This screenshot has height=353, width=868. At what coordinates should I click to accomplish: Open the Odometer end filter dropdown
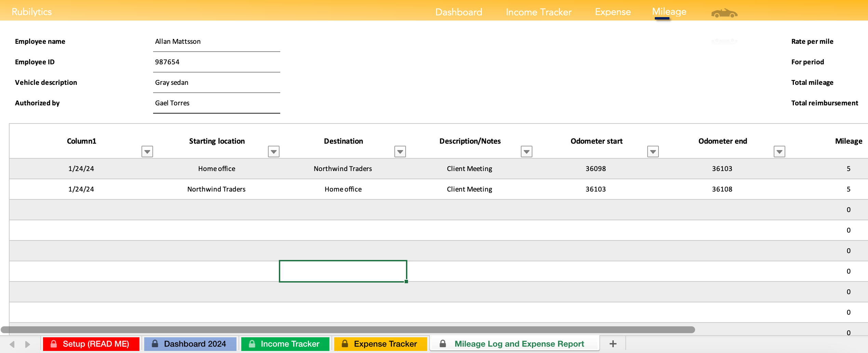click(779, 151)
